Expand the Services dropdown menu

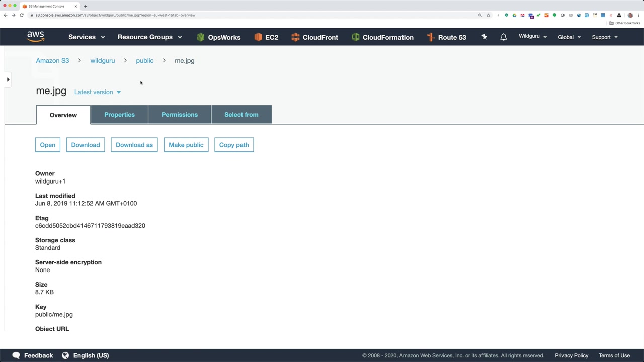(x=87, y=37)
